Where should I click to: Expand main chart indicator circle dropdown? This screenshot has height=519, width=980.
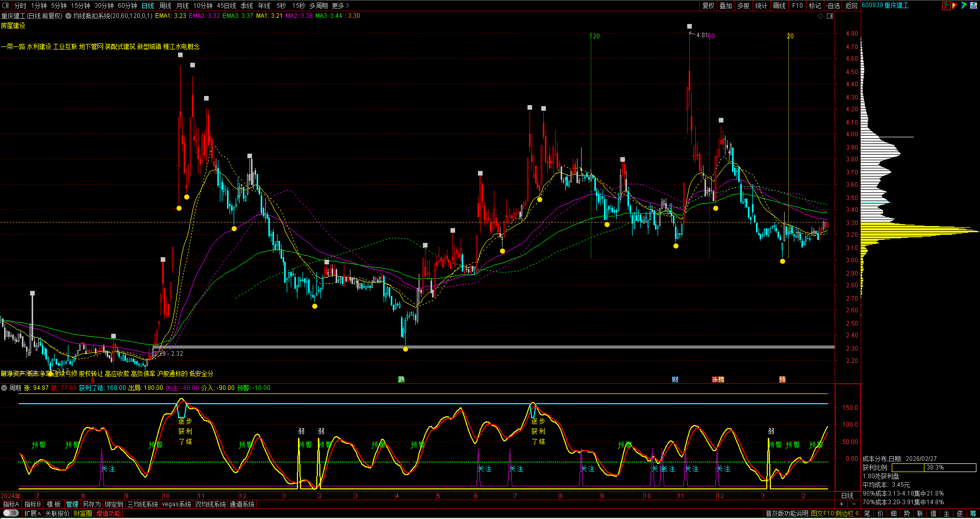(x=68, y=16)
